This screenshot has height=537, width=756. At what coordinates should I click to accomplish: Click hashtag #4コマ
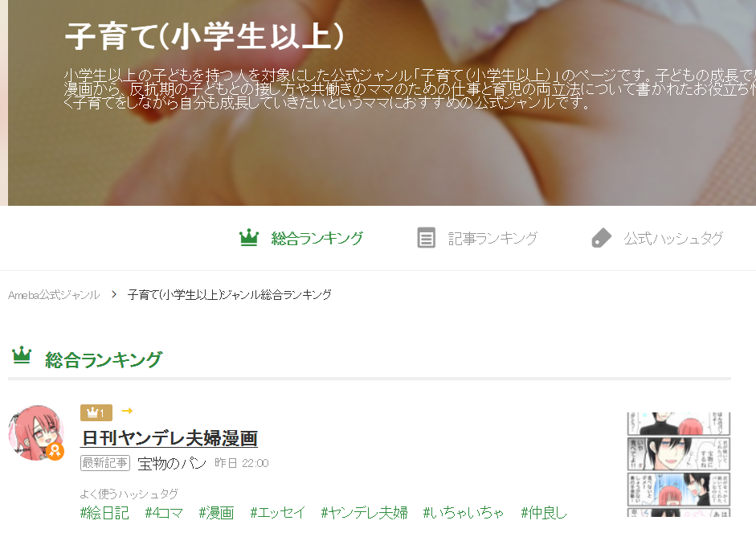click(x=164, y=512)
